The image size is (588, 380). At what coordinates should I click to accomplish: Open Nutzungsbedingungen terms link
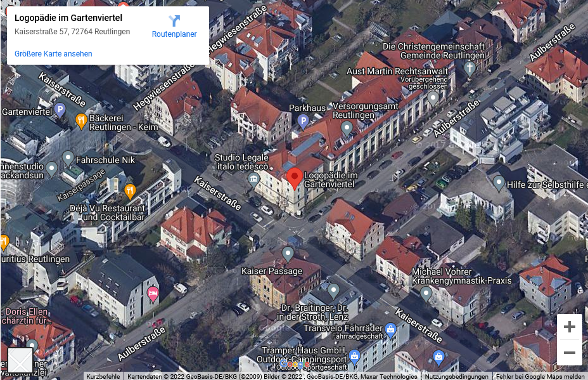tap(456, 376)
